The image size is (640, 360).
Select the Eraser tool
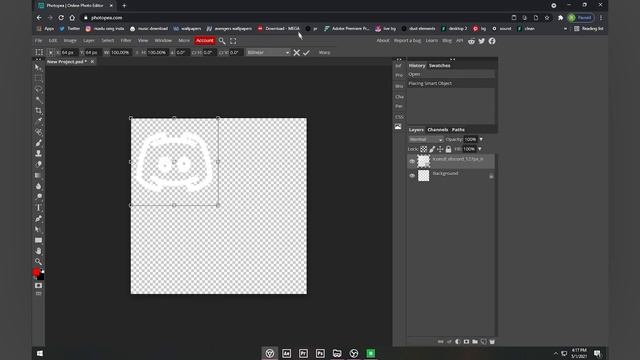click(x=38, y=164)
